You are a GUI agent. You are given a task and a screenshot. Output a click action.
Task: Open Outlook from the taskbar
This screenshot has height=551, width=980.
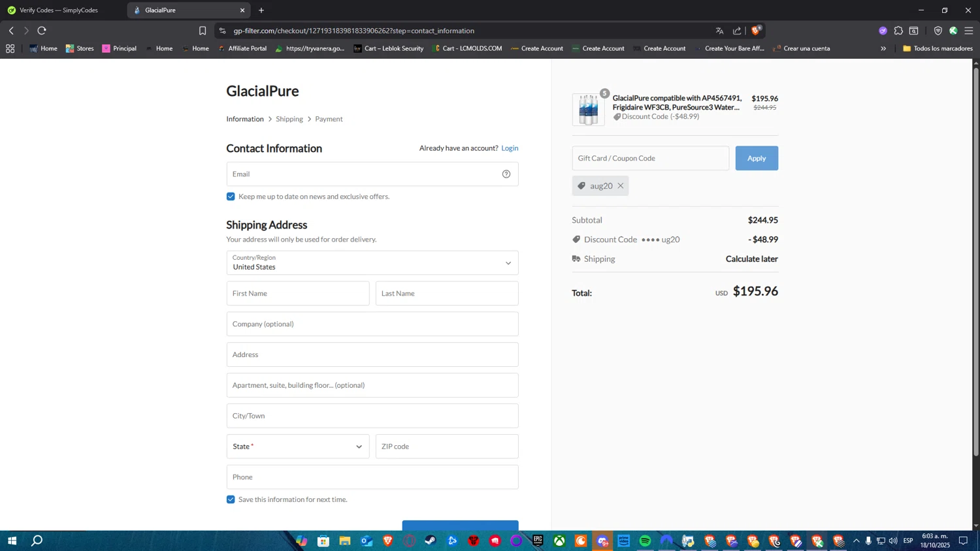click(367, 541)
